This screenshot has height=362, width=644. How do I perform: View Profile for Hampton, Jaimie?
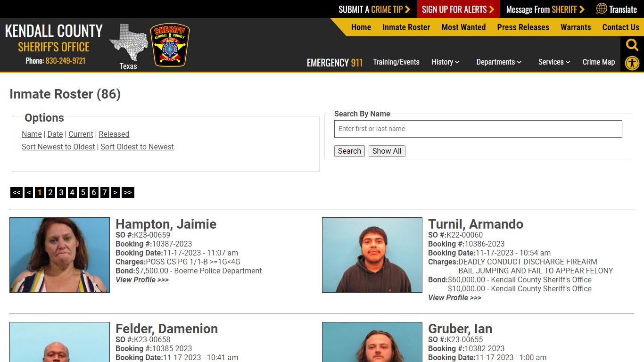tap(142, 280)
